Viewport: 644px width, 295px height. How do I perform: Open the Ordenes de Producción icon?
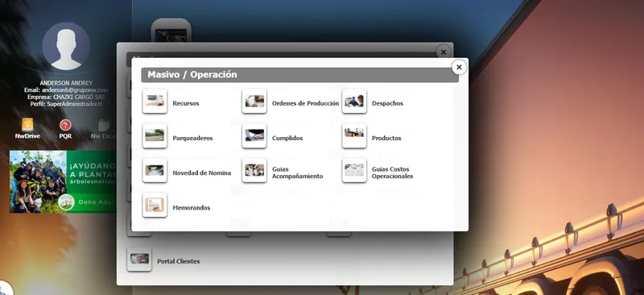pyautogui.click(x=254, y=101)
